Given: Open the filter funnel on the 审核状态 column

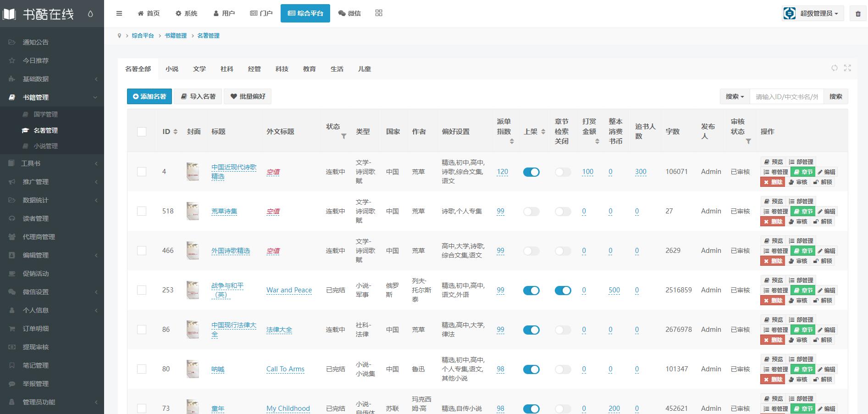Looking at the screenshot, I should tap(748, 142).
